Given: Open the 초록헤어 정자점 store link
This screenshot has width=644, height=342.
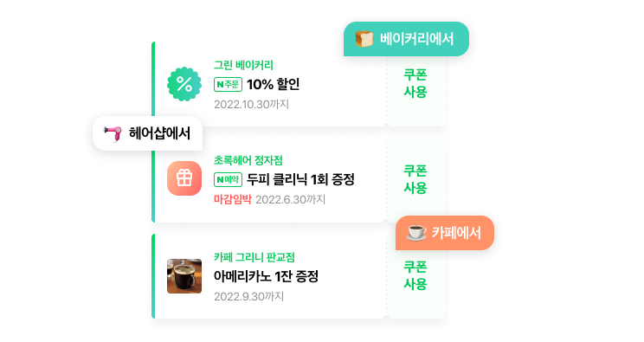Looking at the screenshot, I should [248, 160].
